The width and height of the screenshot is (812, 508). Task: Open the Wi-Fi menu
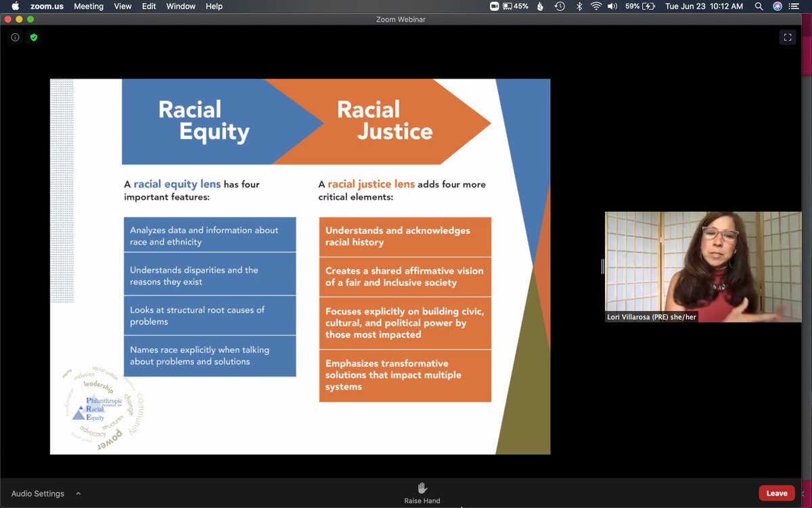coord(595,6)
